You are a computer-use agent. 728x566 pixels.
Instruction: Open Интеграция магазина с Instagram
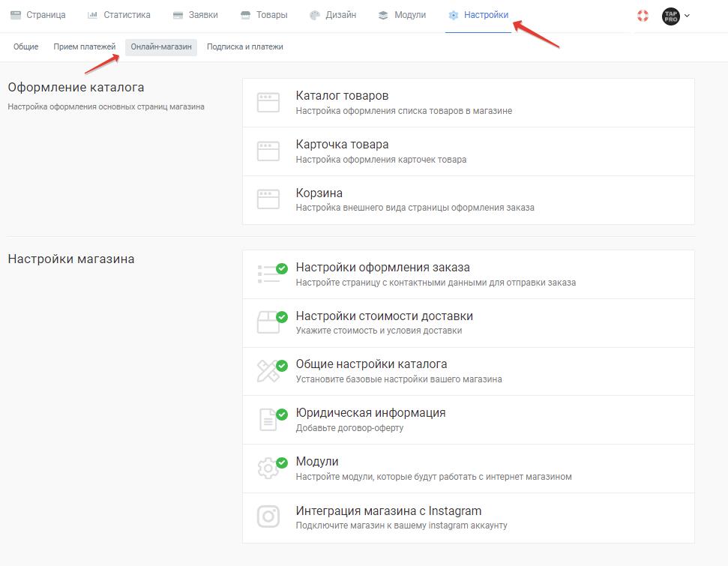pos(469,518)
